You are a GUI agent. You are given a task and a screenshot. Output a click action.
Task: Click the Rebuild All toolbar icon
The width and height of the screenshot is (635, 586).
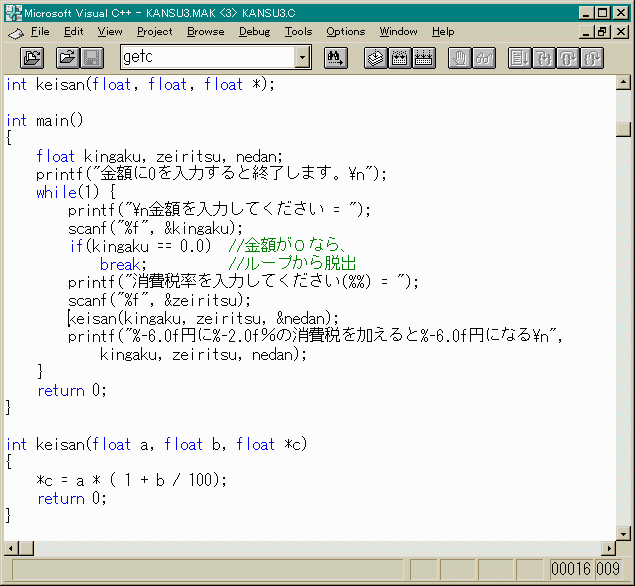click(423, 58)
